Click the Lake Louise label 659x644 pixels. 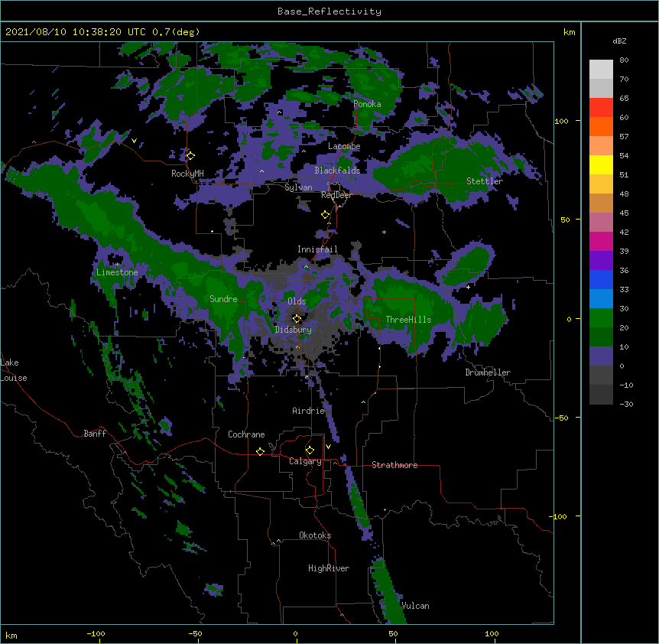click(14, 370)
